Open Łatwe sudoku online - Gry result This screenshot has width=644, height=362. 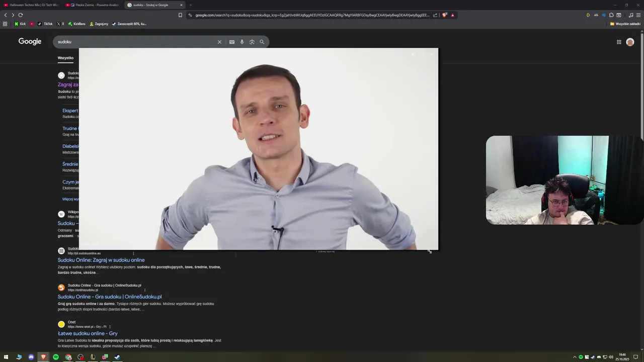pyautogui.click(x=88, y=333)
